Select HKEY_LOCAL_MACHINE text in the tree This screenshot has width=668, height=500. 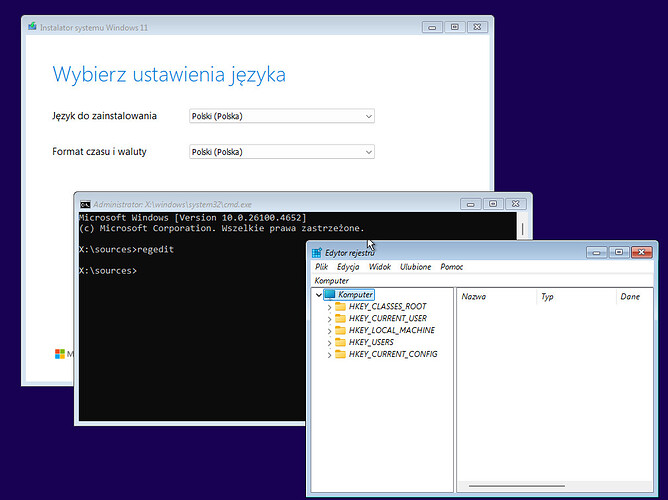tap(392, 330)
